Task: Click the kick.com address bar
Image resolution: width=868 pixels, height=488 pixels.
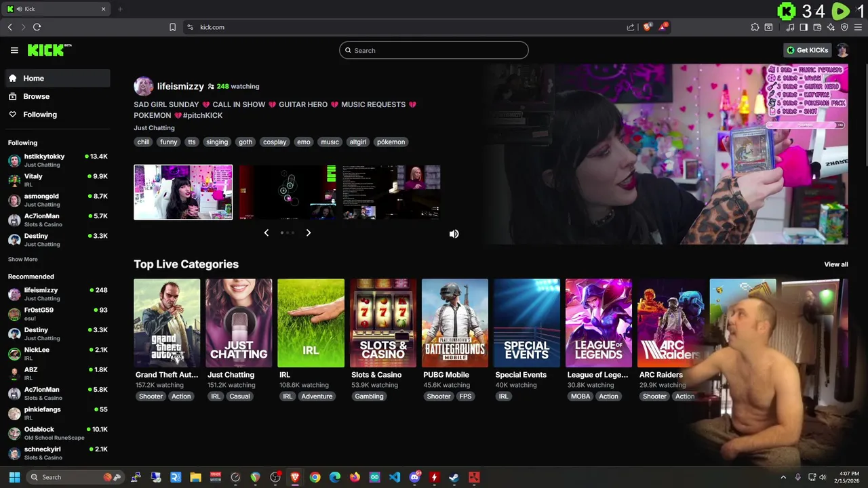Action: [407, 27]
